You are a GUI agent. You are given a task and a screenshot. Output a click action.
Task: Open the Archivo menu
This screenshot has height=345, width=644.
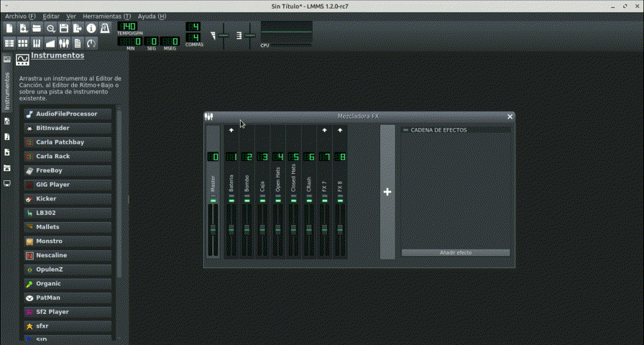(x=21, y=16)
